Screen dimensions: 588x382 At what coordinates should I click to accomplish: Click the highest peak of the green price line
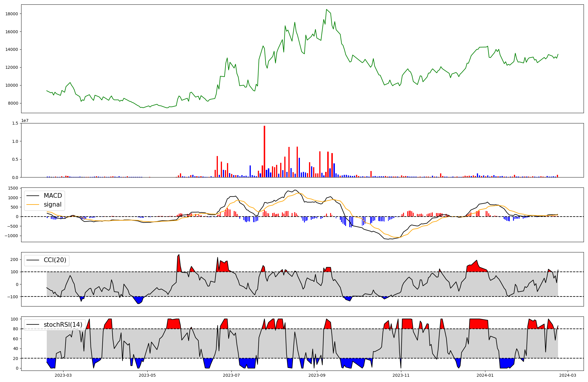(x=326, y=10)
